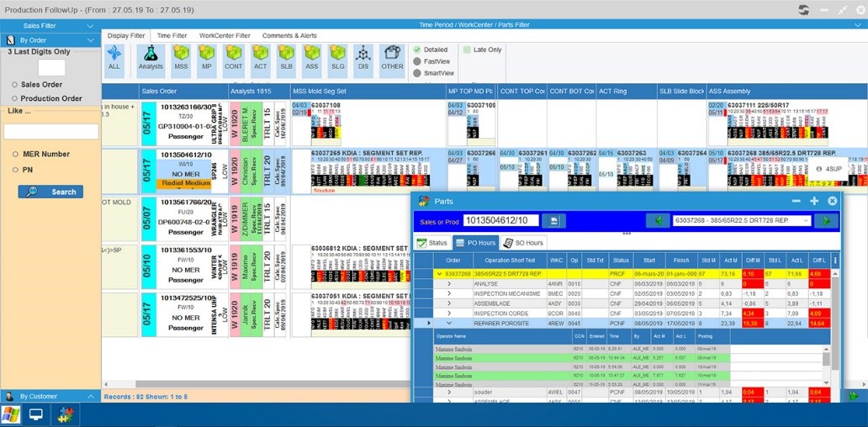
Task: Open the Windows Start button
Action: coord(11,415)
